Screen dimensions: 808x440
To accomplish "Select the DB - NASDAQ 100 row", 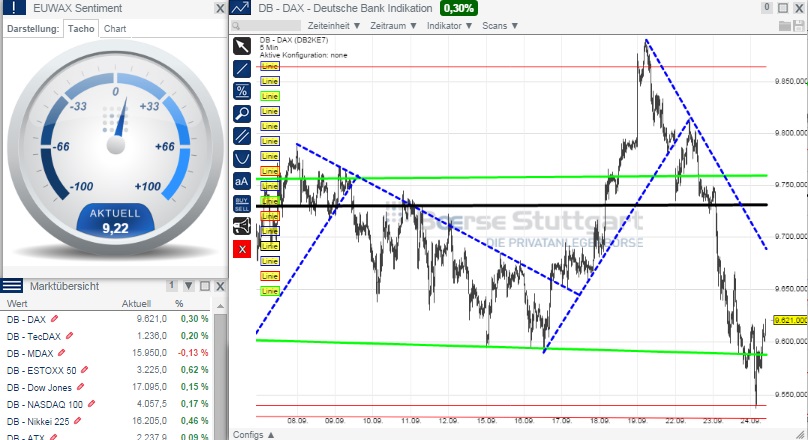I will pos(107,404).
